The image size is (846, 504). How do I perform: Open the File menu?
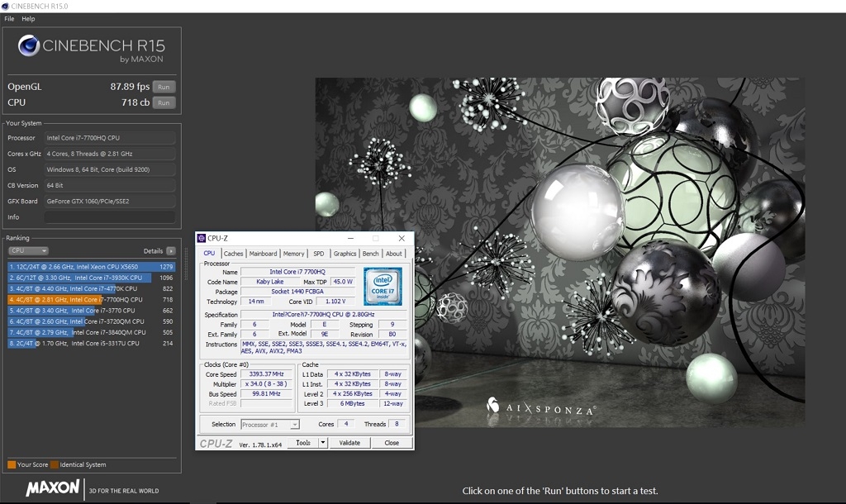(x=9, y=19)
